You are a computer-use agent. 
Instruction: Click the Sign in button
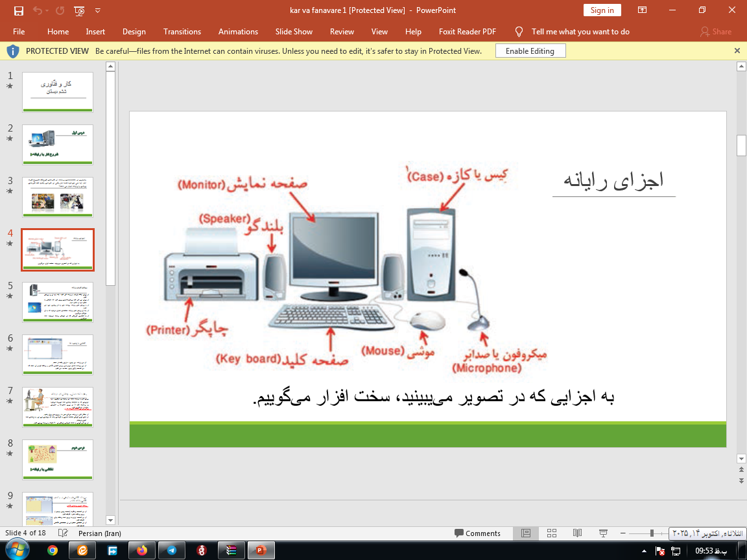coord(602,10)
